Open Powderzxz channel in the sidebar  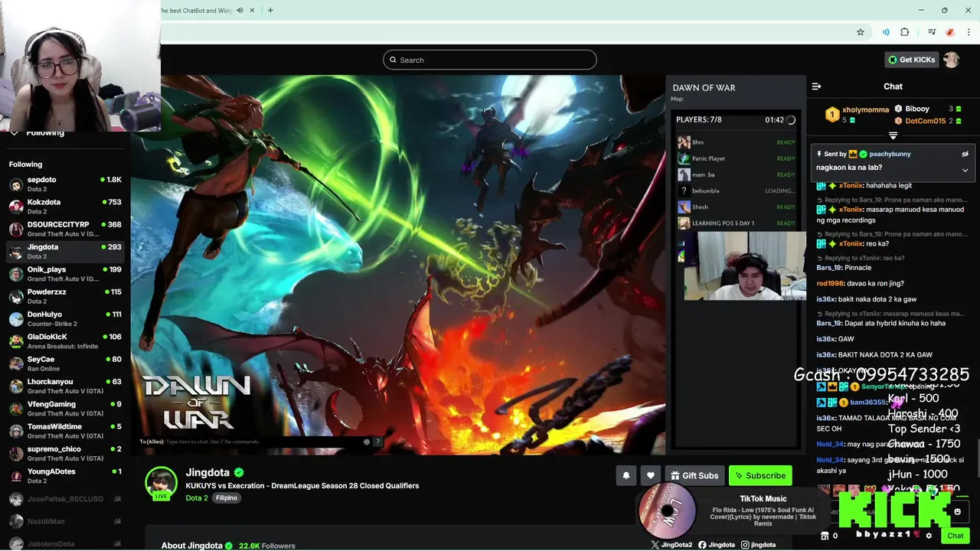(x=66, y=296)
